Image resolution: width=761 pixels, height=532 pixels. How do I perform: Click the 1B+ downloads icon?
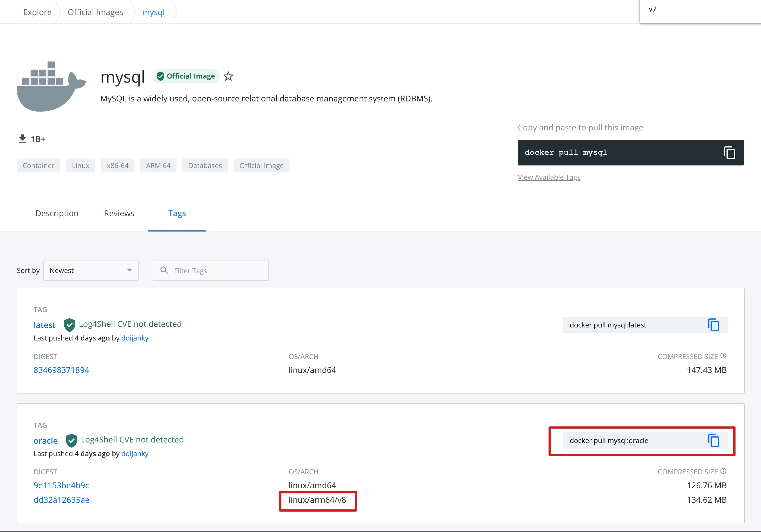point(22,139)
